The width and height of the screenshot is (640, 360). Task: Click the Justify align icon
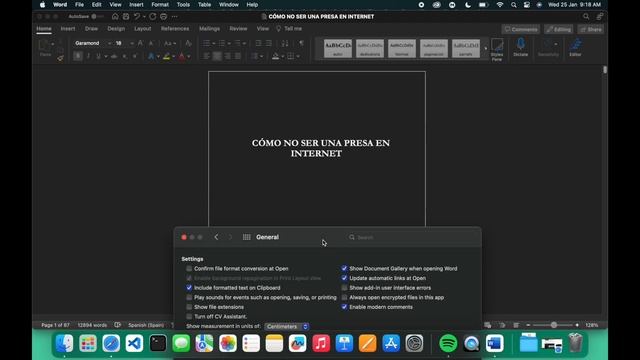pos(238,56)
